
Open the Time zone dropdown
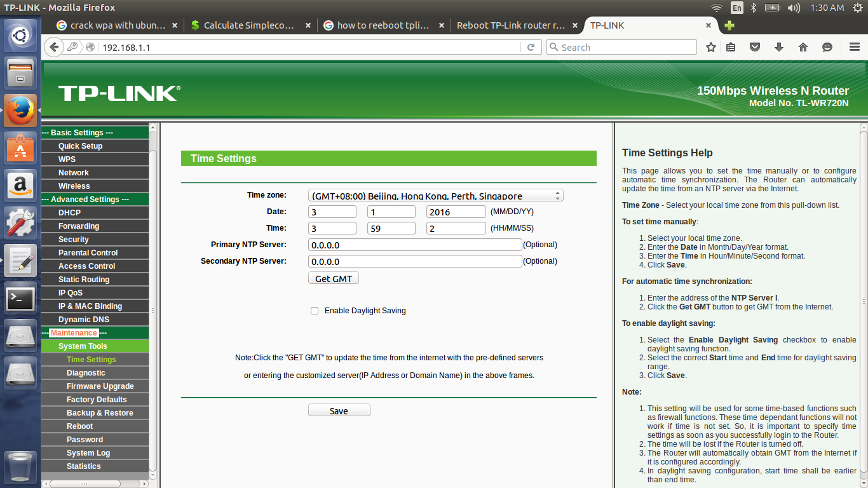click(436, 196)
